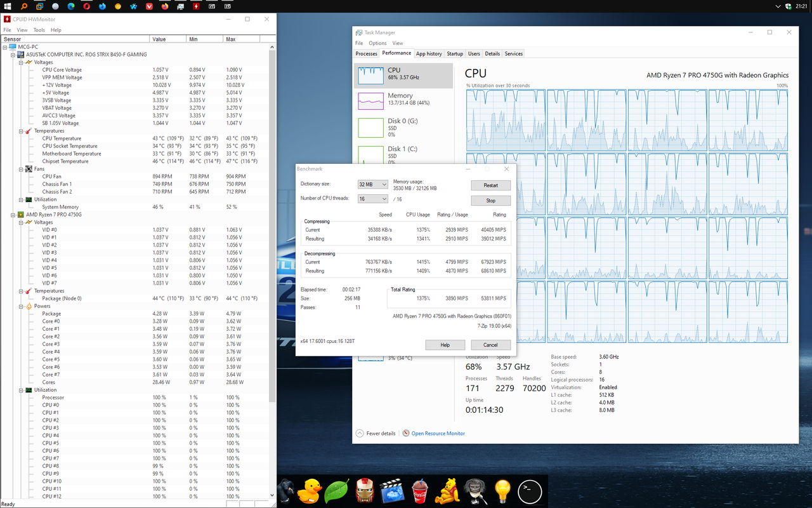Click the blue W taskbar icon
Viewport: 812px width, 508px height.
pos(134,6)
